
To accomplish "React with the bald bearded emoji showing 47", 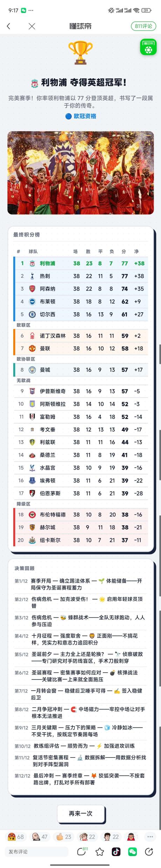I will [x=40, y=837].
